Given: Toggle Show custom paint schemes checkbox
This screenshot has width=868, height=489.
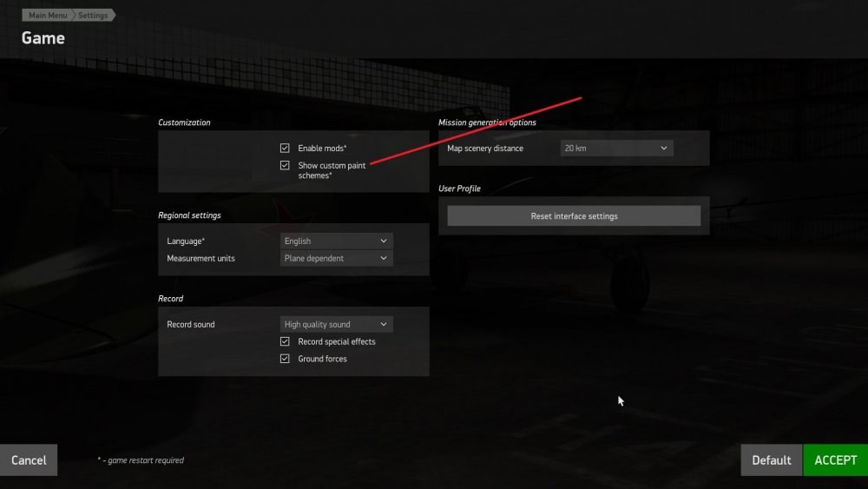Looking at the screenshot, I should tap(285, 165).
